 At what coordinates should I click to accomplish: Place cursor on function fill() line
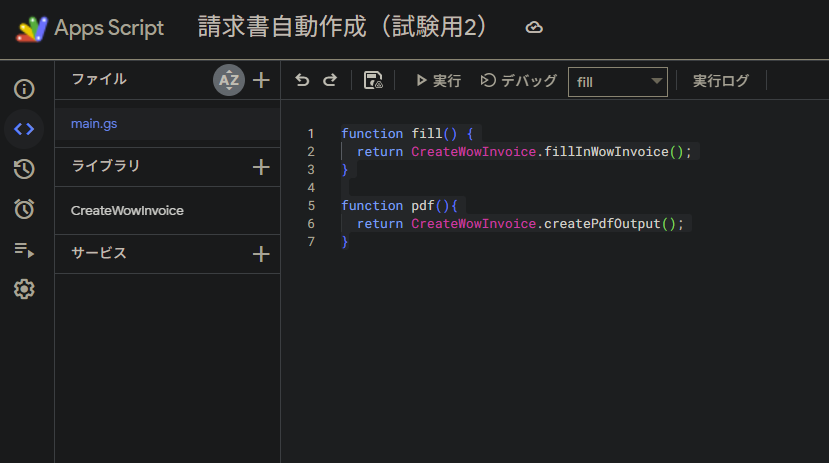coord(407,134)
